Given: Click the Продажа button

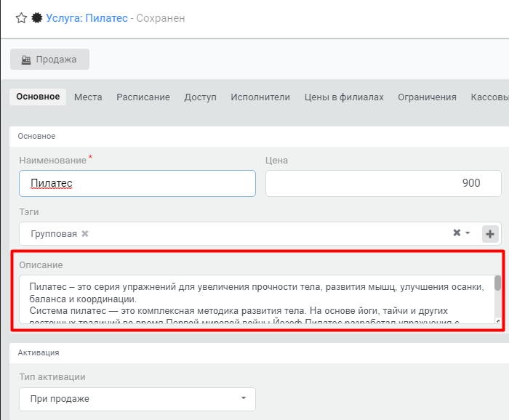Looking at the screenshot, I should (49, 59).
